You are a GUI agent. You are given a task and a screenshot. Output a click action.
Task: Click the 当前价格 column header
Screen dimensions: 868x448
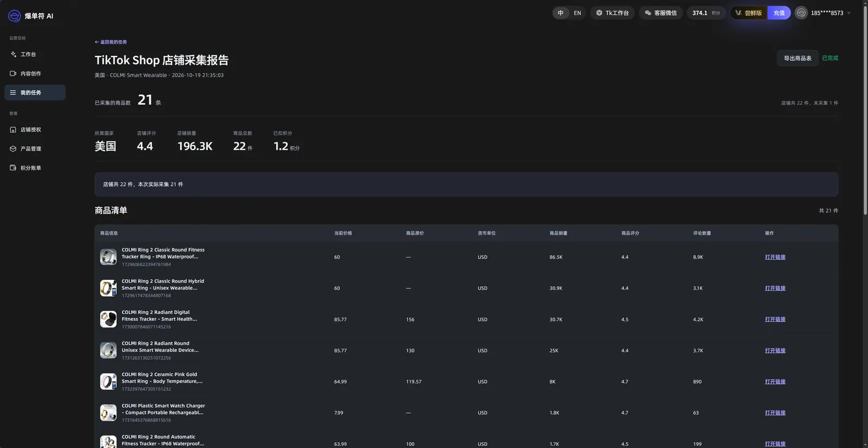343,233
